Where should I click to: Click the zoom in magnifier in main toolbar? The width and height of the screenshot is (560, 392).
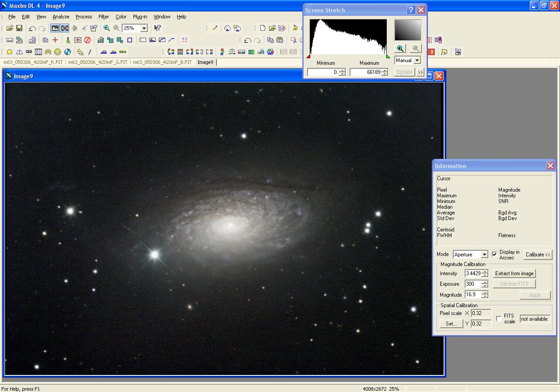[x=106, y=28]
